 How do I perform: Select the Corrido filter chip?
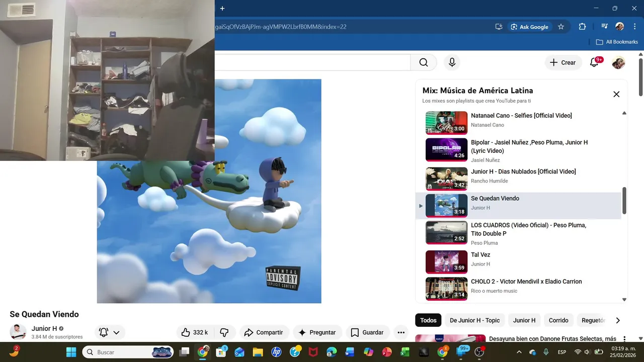(x=558, y=320)
